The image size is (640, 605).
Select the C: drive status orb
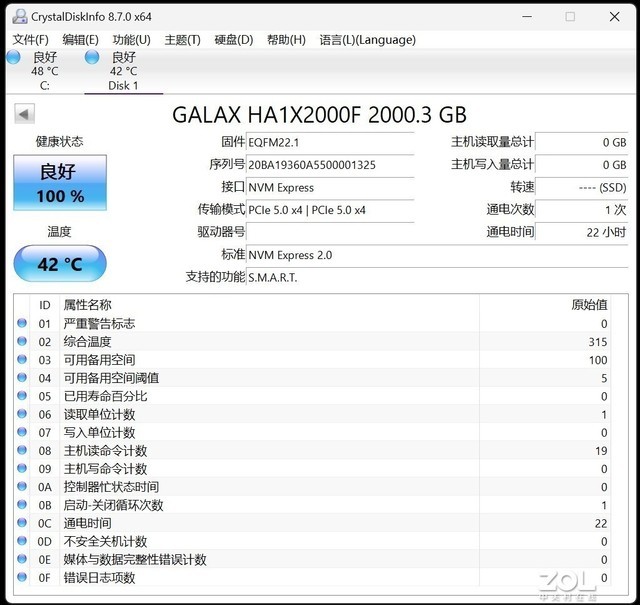point(13,57)
